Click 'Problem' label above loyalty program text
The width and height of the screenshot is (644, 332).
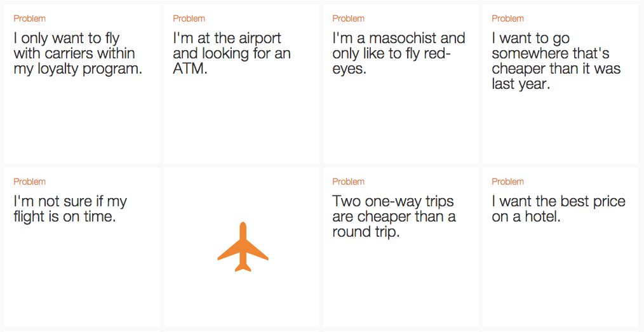point(30,18)
